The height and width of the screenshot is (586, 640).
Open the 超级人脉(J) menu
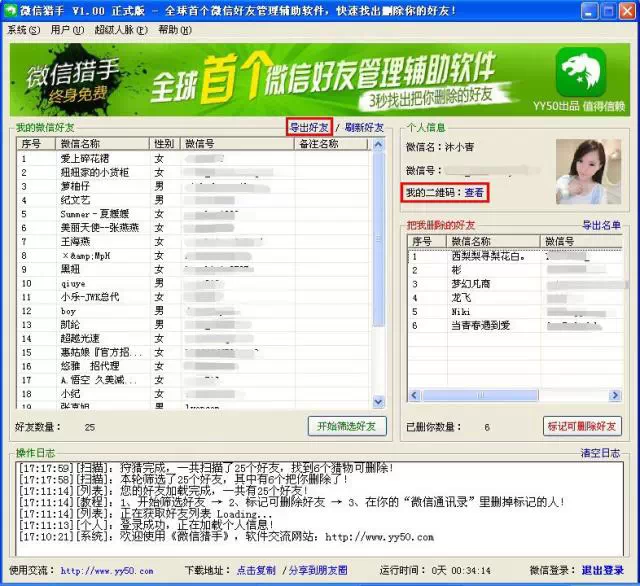(x=117, y=30)
